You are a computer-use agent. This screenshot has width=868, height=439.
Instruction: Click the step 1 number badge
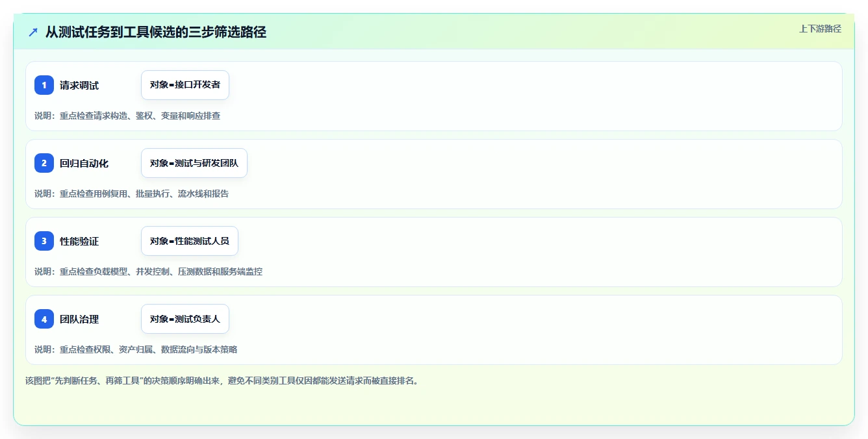44,85
